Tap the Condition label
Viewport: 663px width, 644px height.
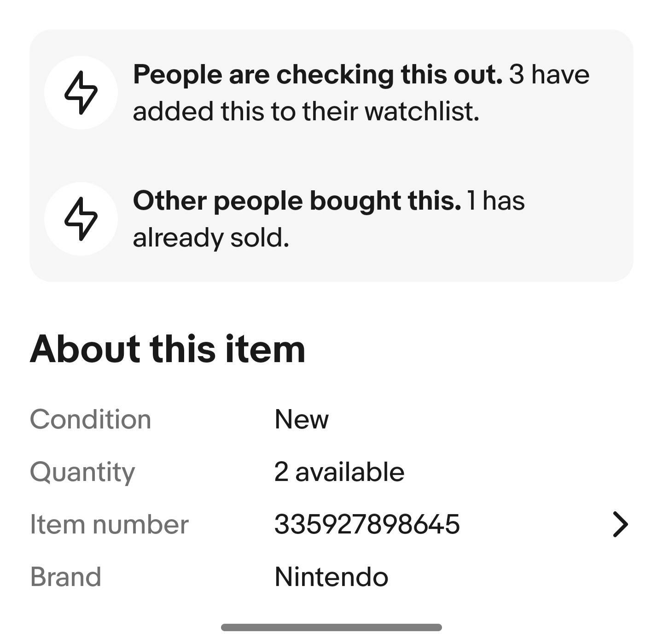point(91,419)
